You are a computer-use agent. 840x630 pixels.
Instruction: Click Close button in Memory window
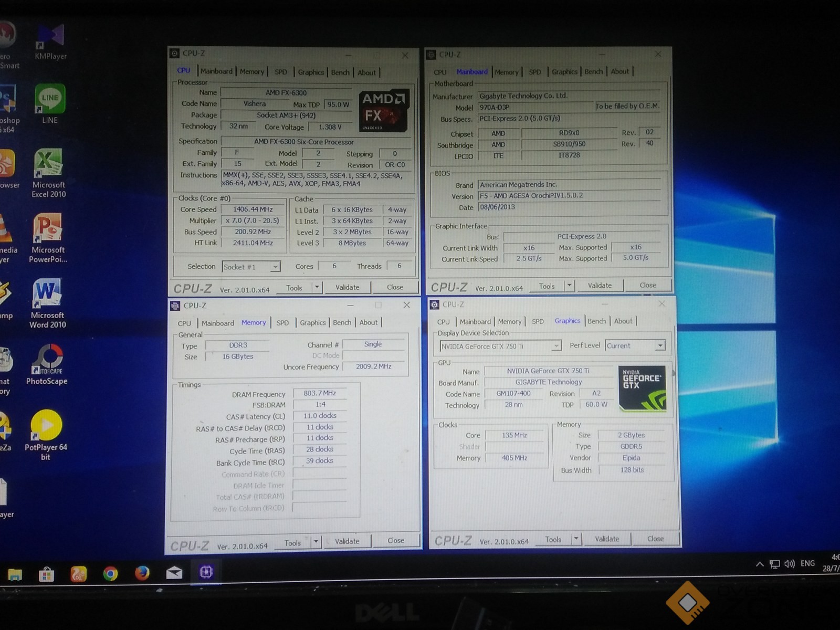(x=396, y=540)
